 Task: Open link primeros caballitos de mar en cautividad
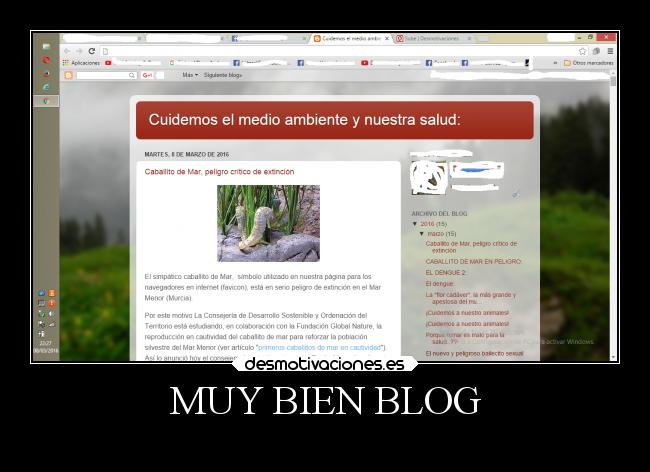tap(319, 347)
